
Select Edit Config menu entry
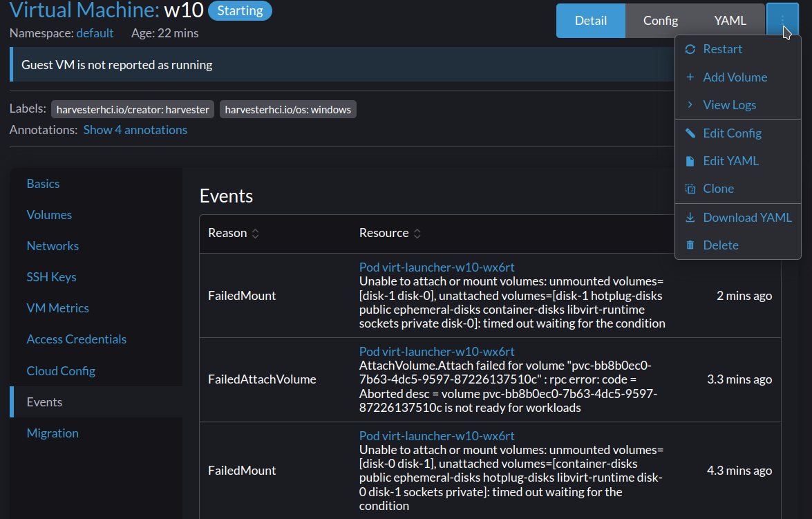point(738,133)
